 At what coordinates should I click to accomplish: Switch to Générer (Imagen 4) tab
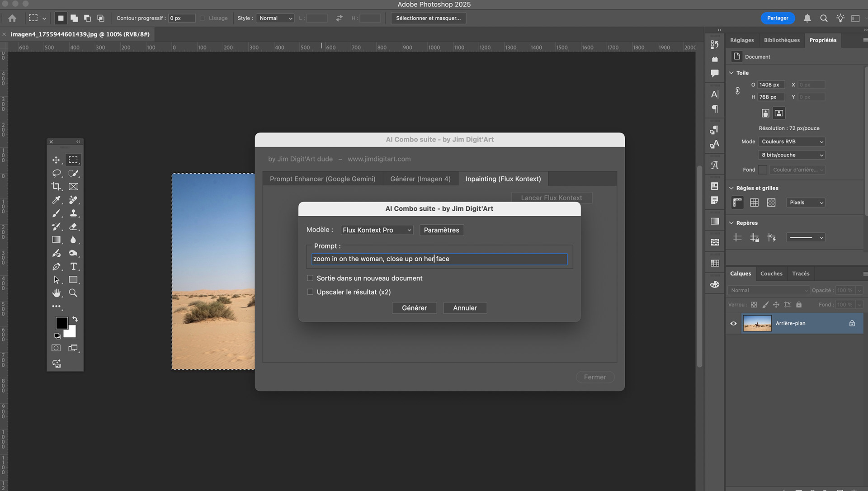coord(420,179)
